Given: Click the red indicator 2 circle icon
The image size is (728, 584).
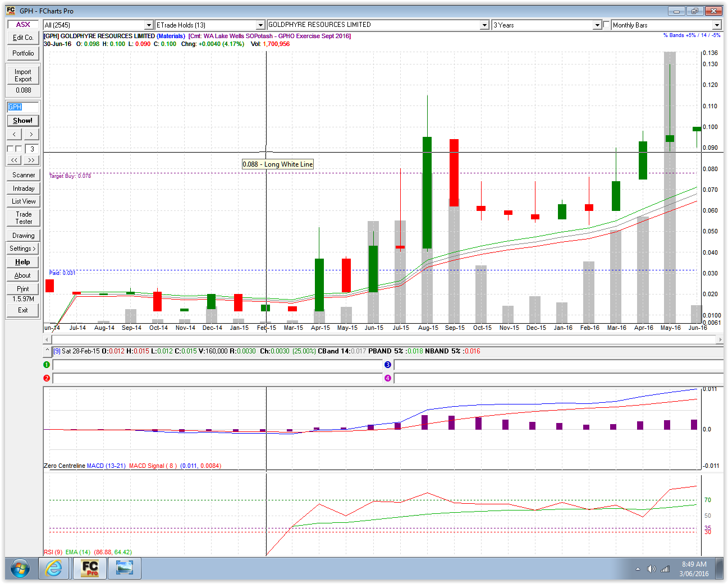Looking at the screenshot, I should [47, 378].
